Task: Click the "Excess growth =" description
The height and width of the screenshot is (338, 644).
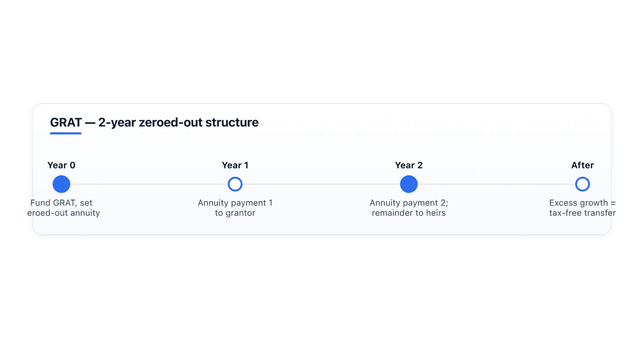Action: (582, 203)
